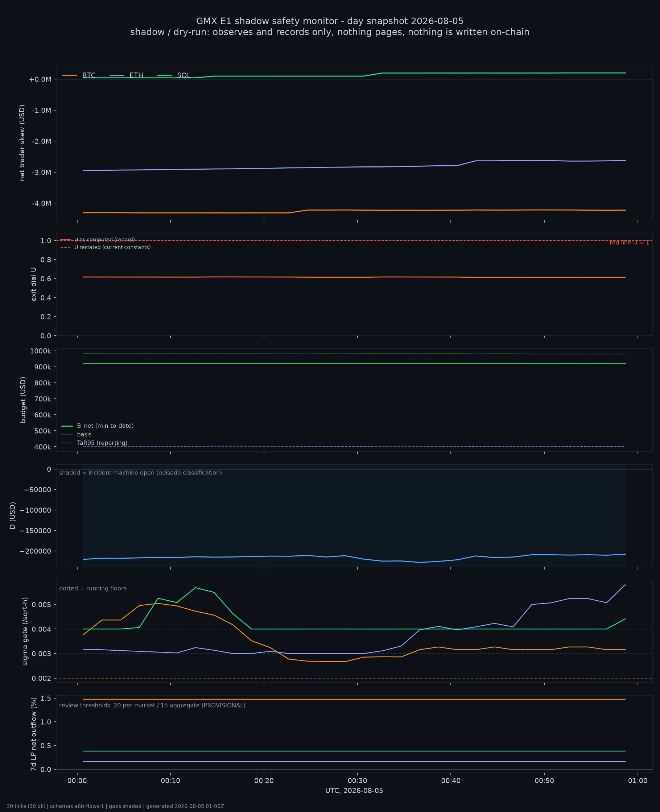Click the "−100000" tick label
660x812 pixels.
36,510
